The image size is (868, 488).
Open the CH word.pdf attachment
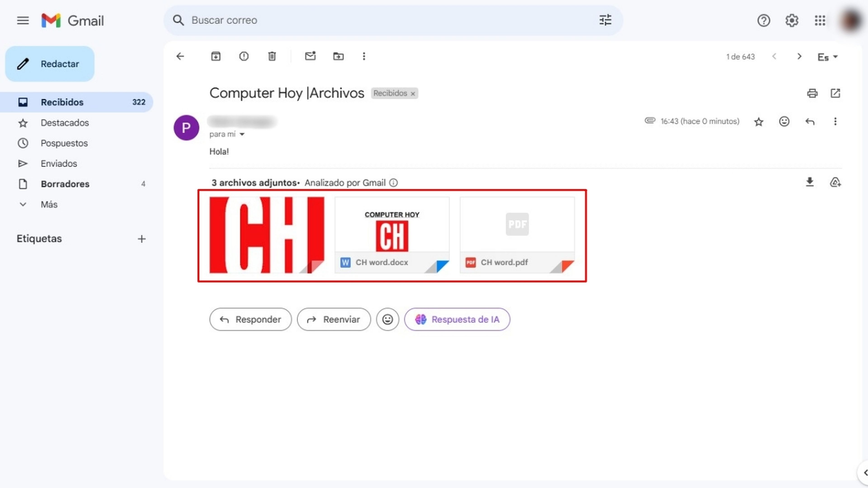pyautogui.click(x=517, y=235)
